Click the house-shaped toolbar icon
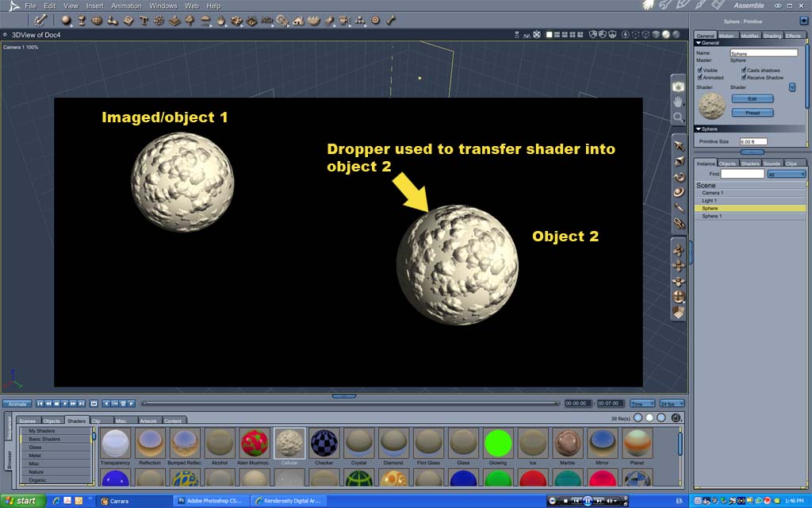Viewport: 812px width, 508px height. [298, 20]
